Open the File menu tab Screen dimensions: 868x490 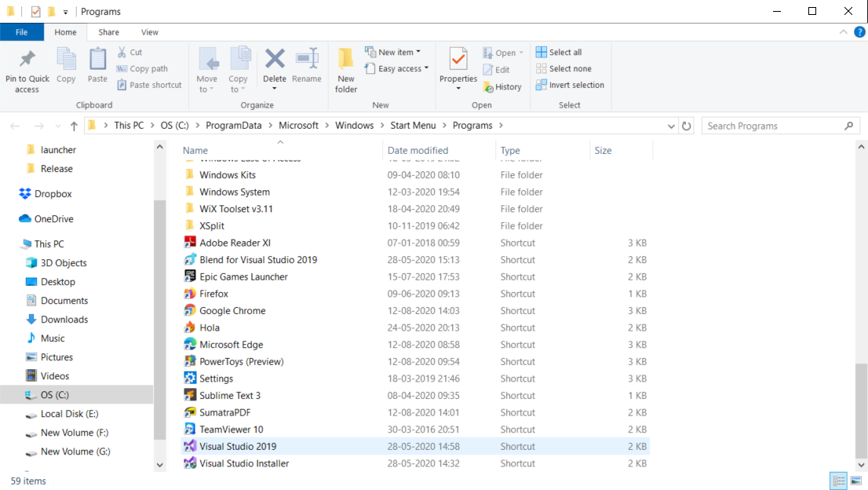point(22,32)
